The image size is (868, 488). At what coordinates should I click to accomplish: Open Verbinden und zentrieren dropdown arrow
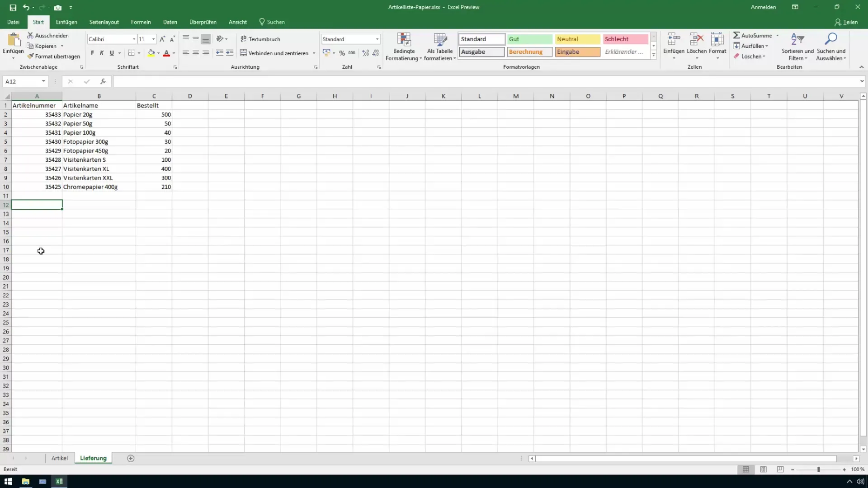[314, 53]
